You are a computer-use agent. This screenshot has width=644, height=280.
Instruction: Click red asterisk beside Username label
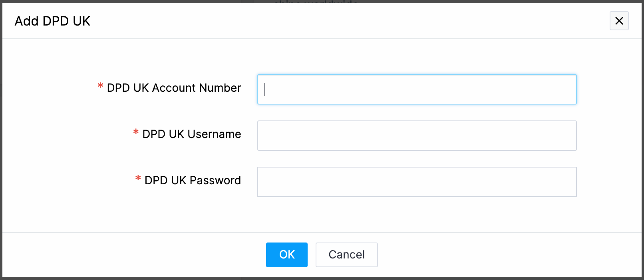coord(136,132)
